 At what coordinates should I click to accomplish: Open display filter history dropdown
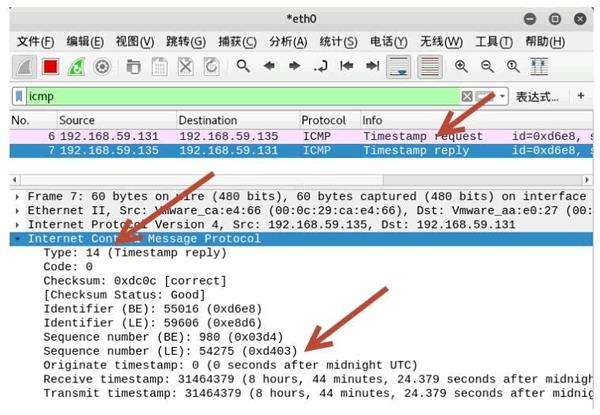[x=502, y=96]
